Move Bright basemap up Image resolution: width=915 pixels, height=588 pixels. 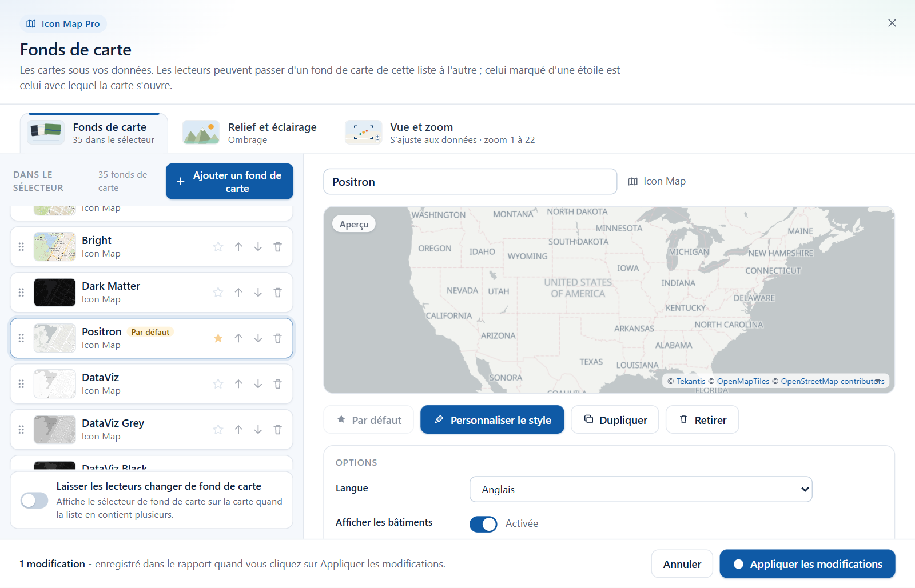(238, 247)
